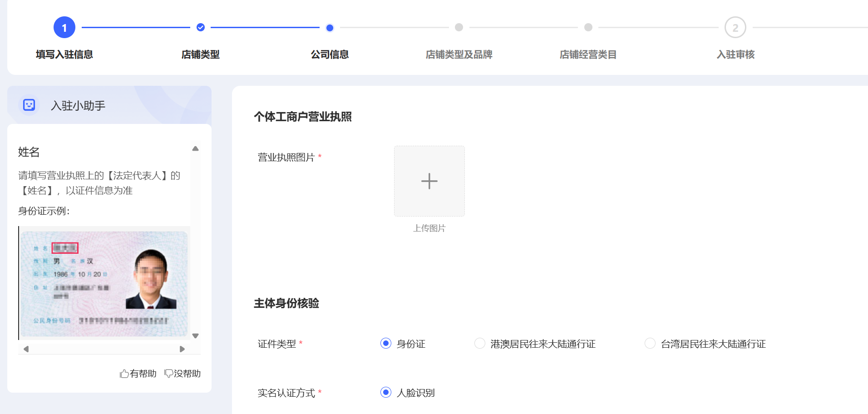Mark assistant tip as 没帮助
Viewport: 868px width, 414px height.
pyautogui.click(x=182, y=374)
